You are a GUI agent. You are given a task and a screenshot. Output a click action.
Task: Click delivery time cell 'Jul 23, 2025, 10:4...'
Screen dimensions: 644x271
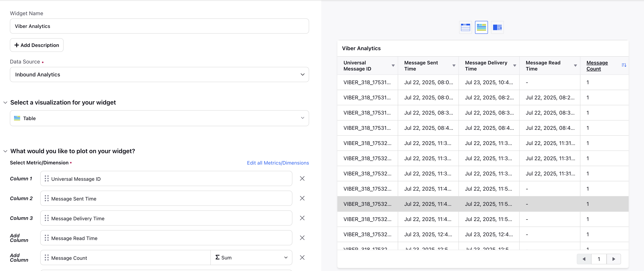point(489,82)
